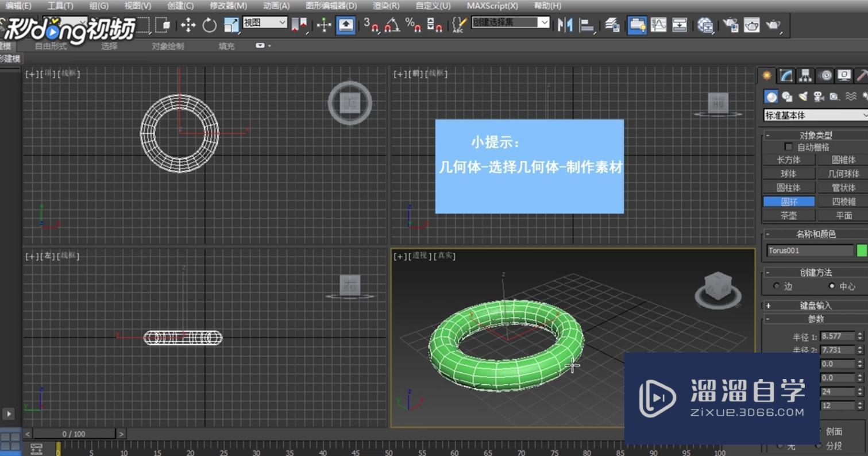The image size is (868, 456).
Task: Open the Render Setup icon
Action: pos(731,25)
